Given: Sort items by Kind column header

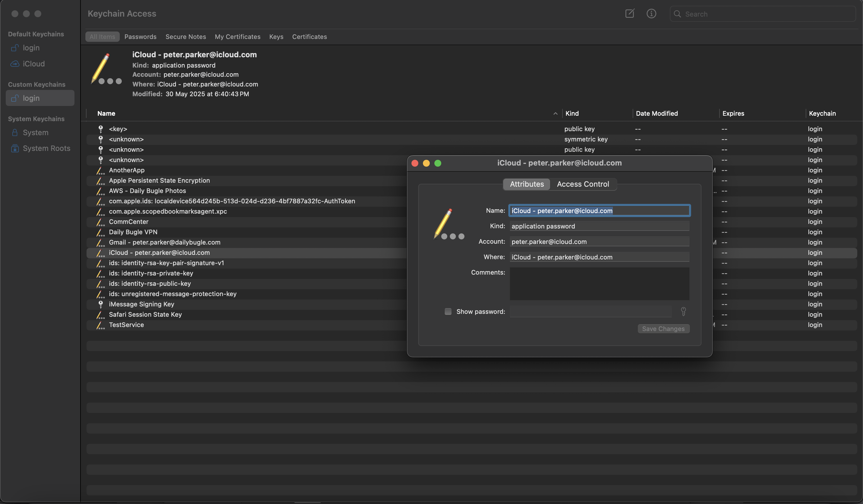Looking at the screenshot, I should click(572, 114).
